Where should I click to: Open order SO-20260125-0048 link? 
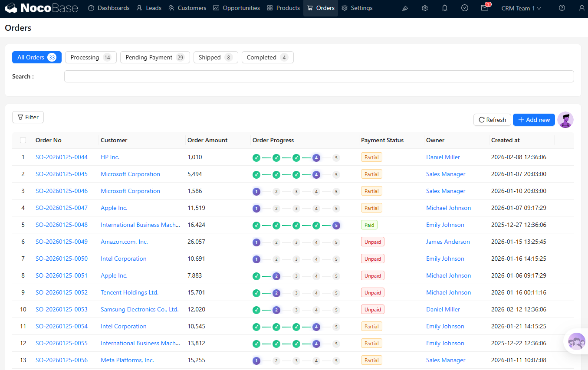[62, 225]
